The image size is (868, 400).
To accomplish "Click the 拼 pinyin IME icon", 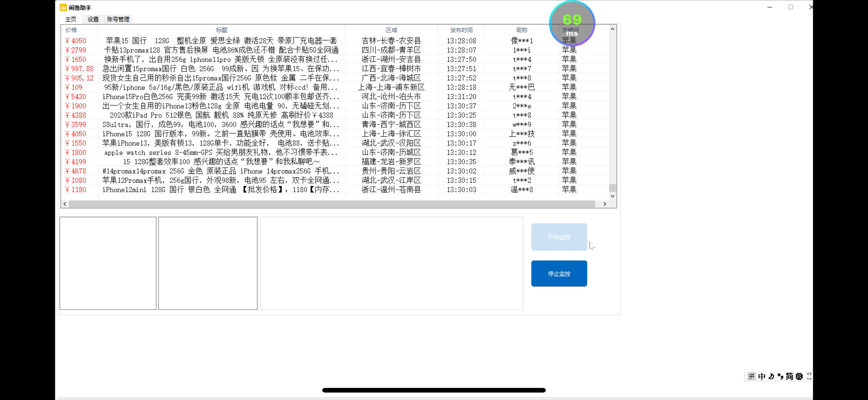I will (751, 376).
